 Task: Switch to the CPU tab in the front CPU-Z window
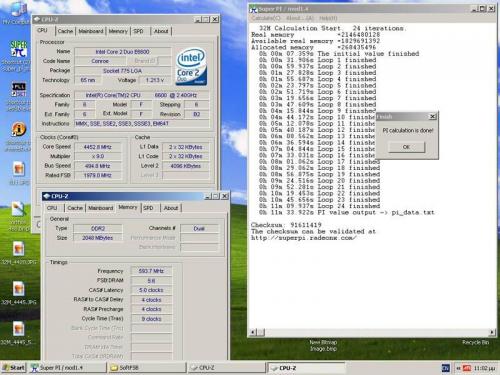[x=52, y=208]
